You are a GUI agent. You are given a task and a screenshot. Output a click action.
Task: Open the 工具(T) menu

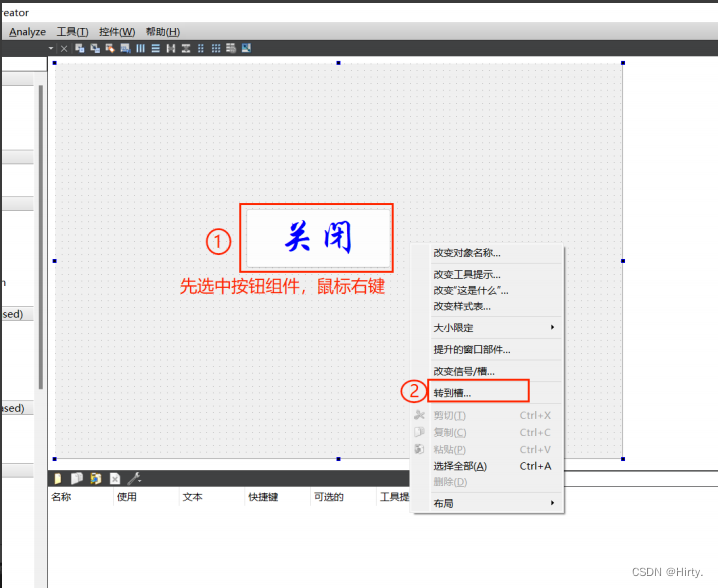[72, 32]
